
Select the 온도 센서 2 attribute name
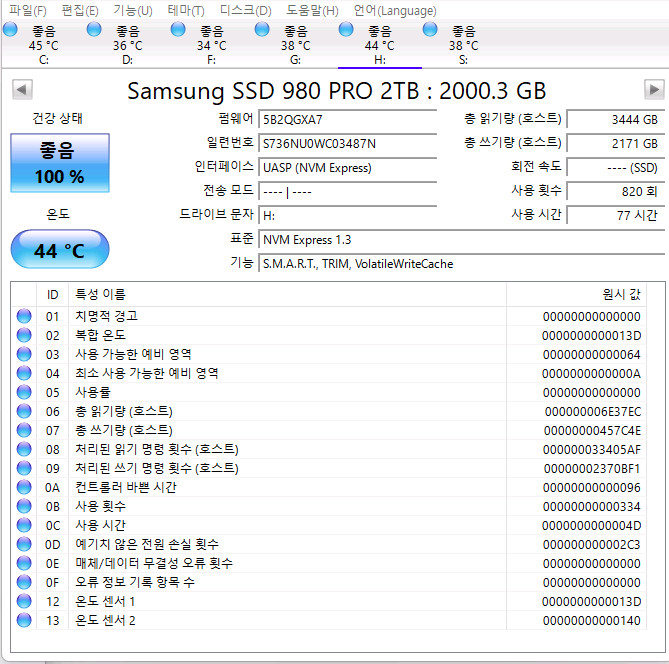[x=105, y=620]
